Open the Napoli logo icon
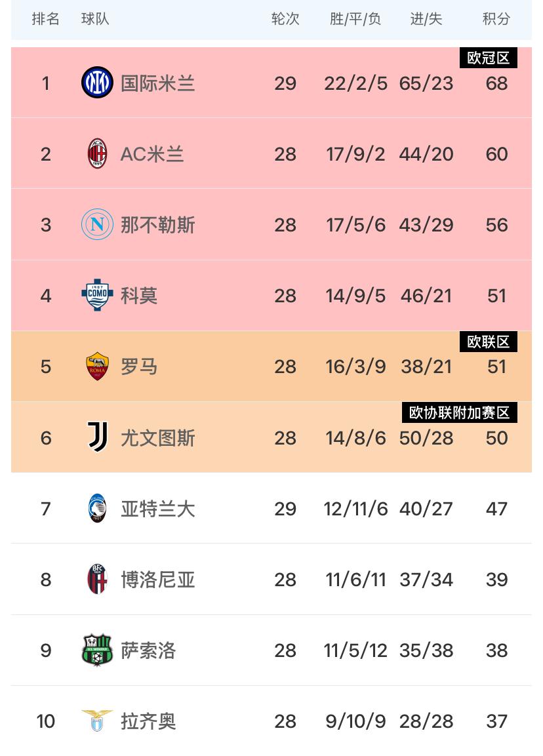The image size is (543, 756). tap(97, 224)
